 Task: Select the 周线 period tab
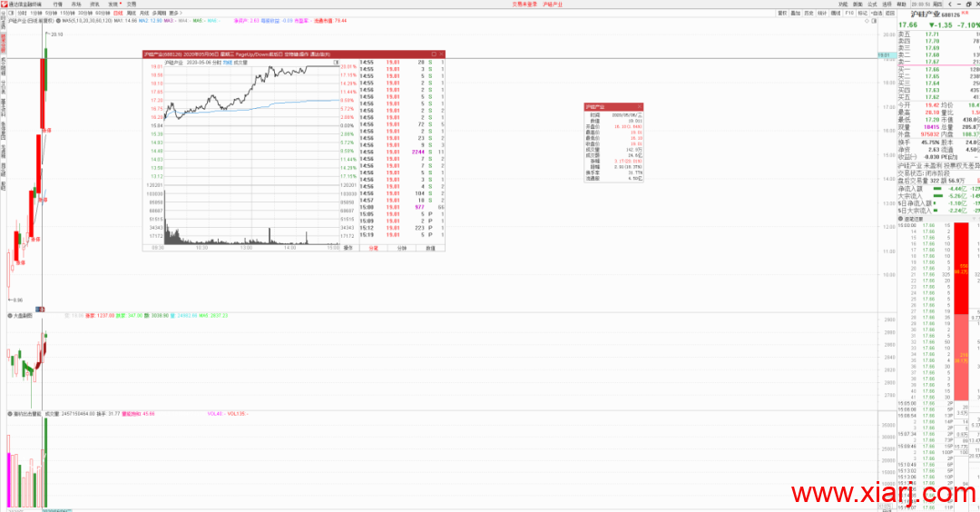tap(132, 13)
